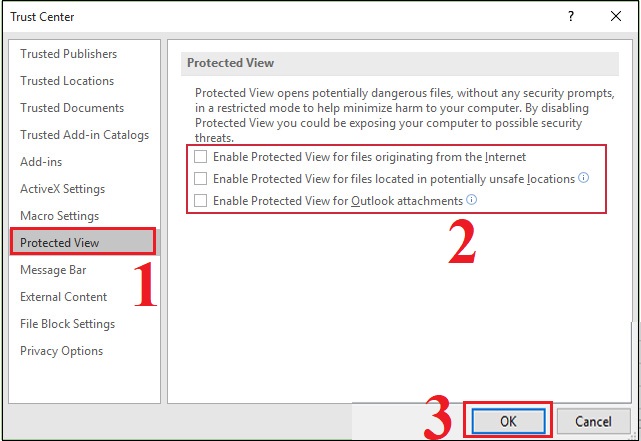
Task: Cancel the Trust Center changes
Action: [x=593, y=422]
